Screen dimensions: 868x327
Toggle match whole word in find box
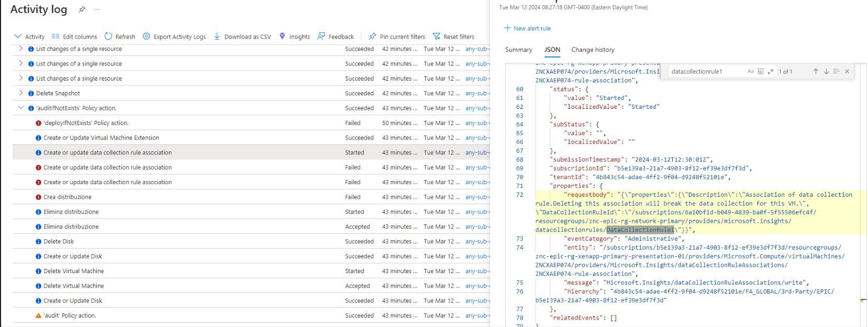tap(760, 71)
